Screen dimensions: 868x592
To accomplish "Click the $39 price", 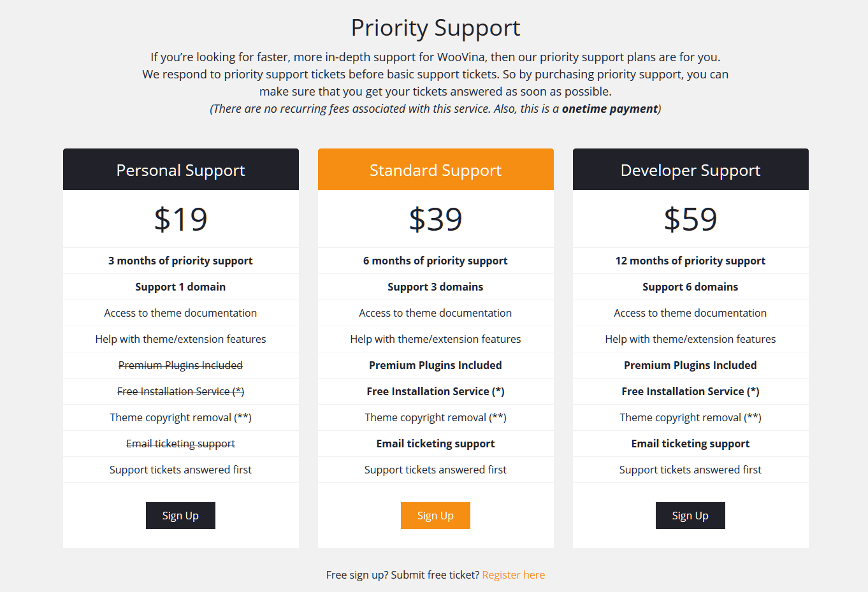I will pos(436,219).
